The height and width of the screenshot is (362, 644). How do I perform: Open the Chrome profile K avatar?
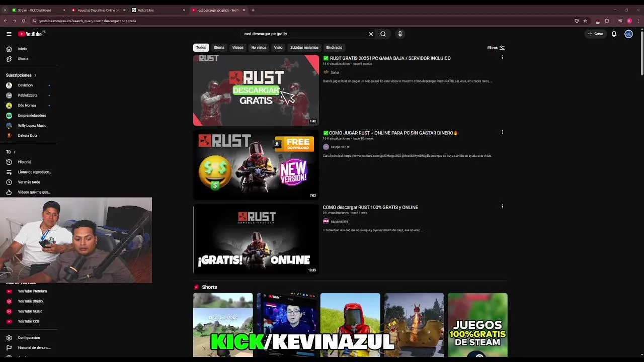tap(629, 21)
